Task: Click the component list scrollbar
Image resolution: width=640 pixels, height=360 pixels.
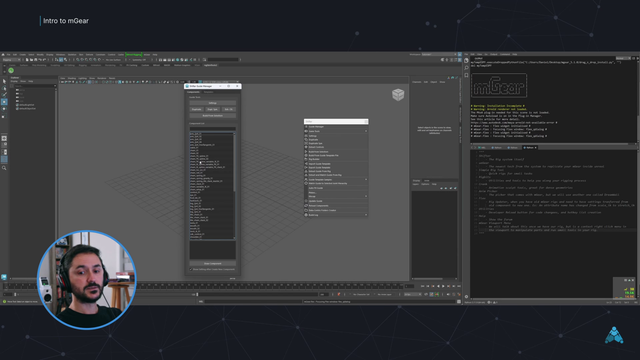Action: pos(234,162)
